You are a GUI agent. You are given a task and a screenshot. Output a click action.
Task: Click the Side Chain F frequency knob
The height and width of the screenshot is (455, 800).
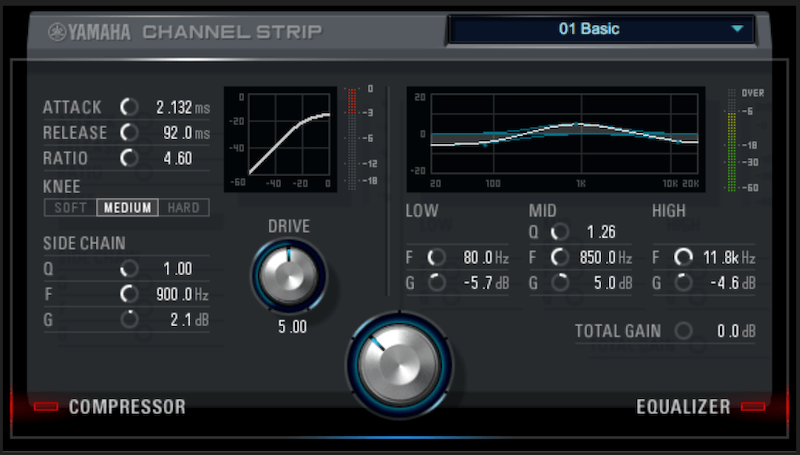pyautogui.click(x=129, y=295)
